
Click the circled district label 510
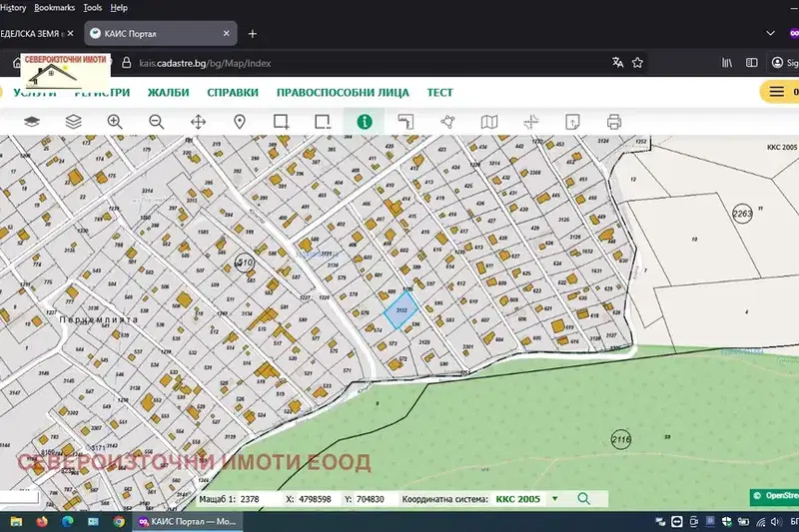[245, 263]
